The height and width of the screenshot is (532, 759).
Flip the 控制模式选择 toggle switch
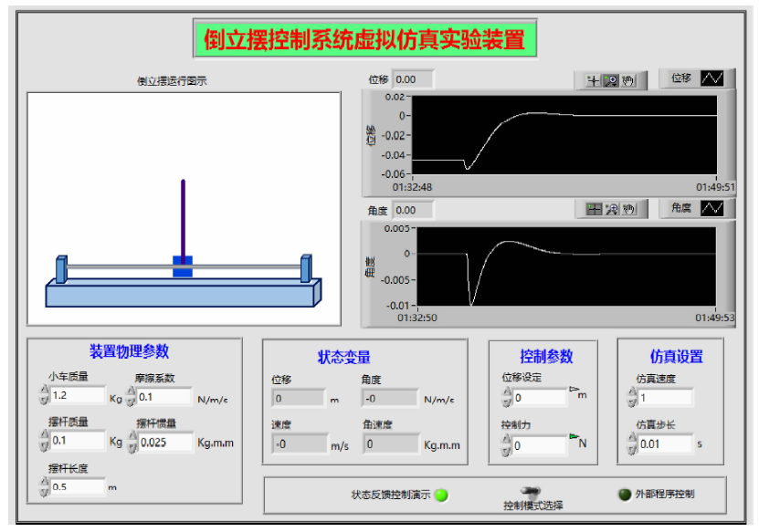coord(531,492)
